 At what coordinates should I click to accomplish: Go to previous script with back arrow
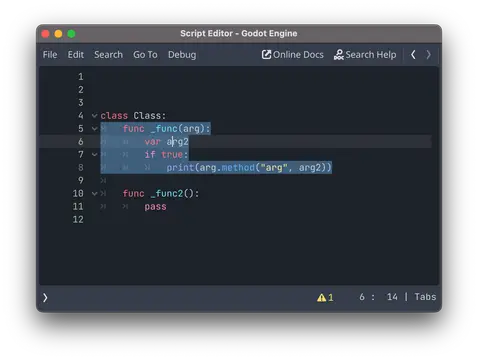pos(413,55)
